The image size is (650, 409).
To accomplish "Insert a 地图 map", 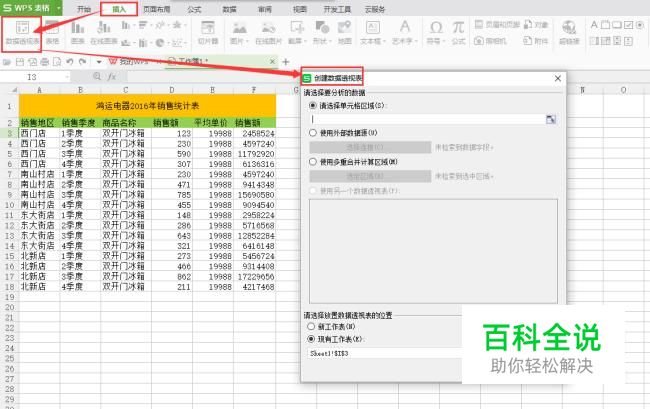I will point(344,28).
